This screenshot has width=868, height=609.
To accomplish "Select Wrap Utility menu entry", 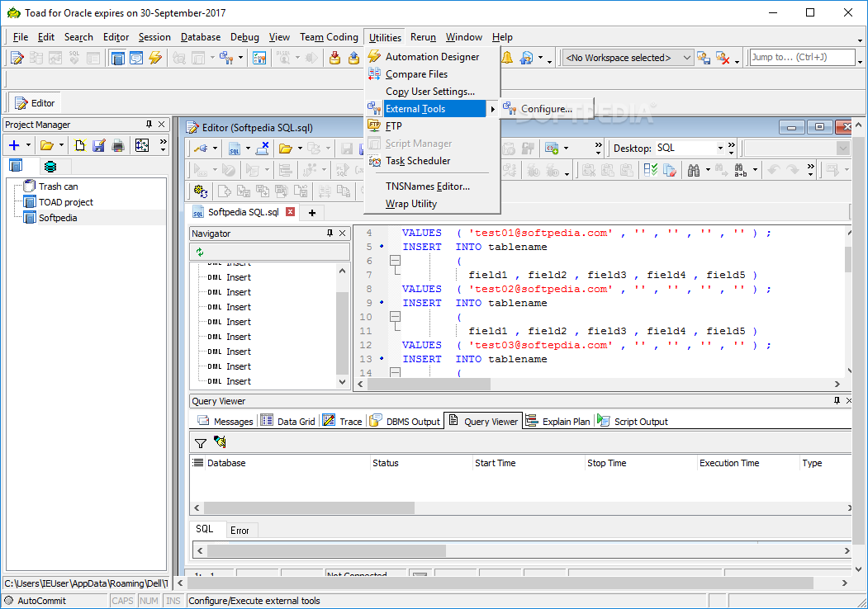I will (411, 204).
